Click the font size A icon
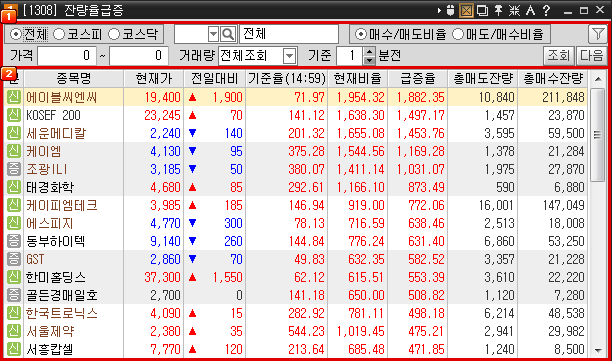612x361 pixels. coord(530,10)
